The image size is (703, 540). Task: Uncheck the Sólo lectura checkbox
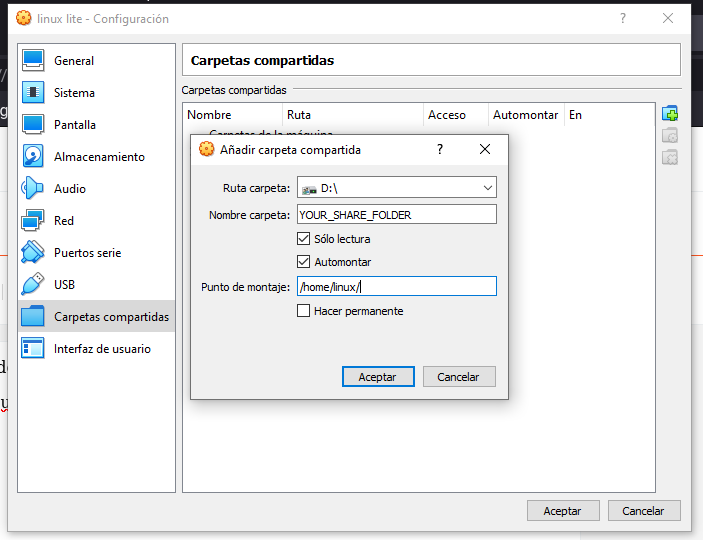tap(304, 239)
